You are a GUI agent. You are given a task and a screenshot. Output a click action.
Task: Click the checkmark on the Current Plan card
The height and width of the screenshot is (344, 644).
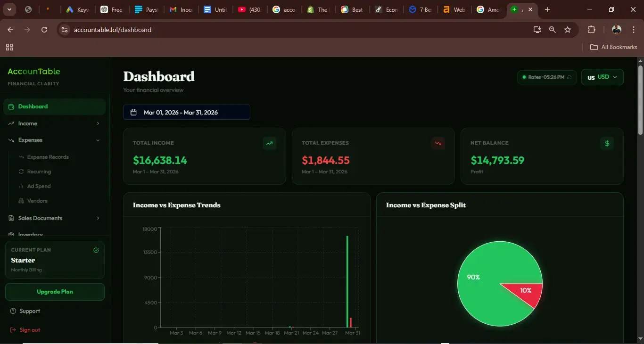96,250
